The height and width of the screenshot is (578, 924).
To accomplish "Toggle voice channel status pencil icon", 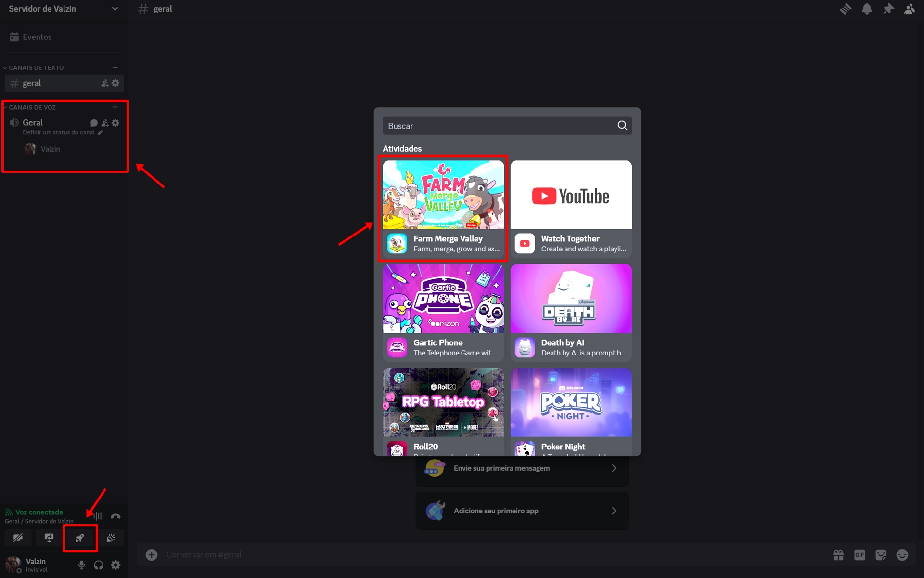I will [101, 132].
